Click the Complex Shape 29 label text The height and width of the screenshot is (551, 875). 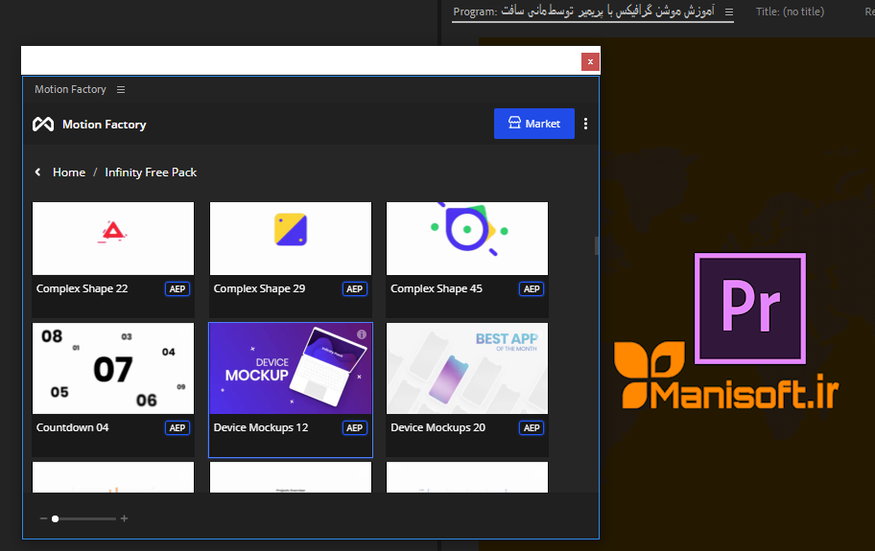pyautogui.click(x=259, y=289)
